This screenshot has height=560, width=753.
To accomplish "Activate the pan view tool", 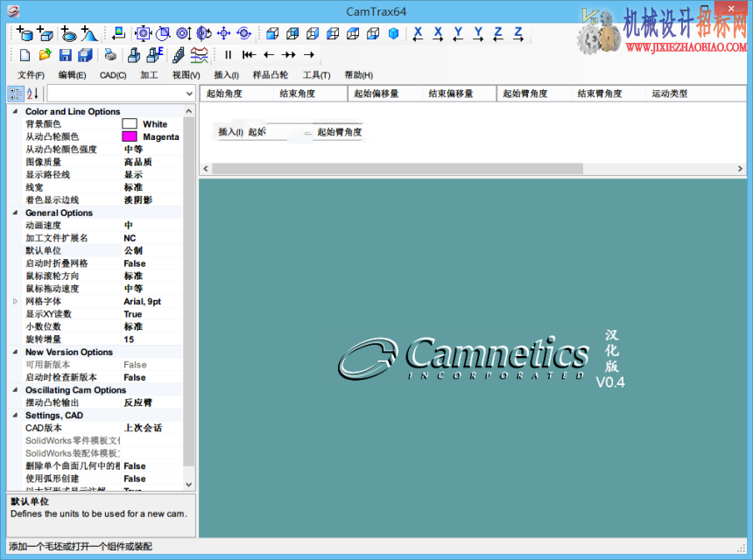I will click(224, 33).
